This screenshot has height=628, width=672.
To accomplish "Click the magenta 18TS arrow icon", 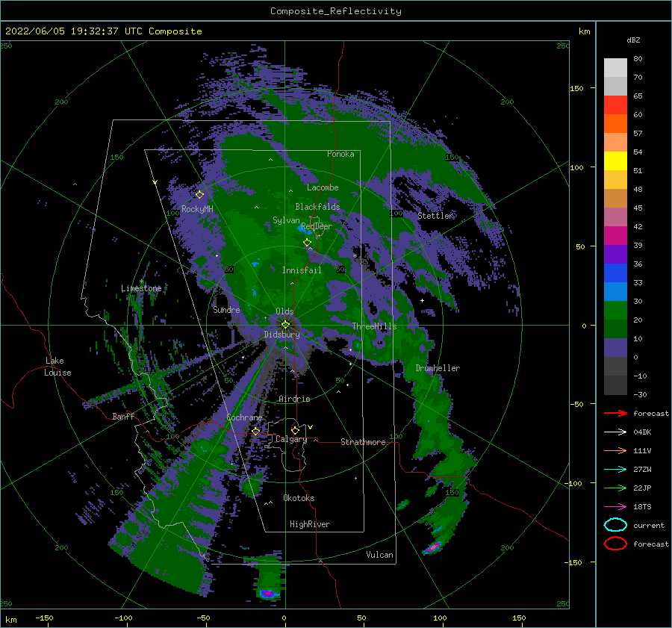I will click(615, 507).
